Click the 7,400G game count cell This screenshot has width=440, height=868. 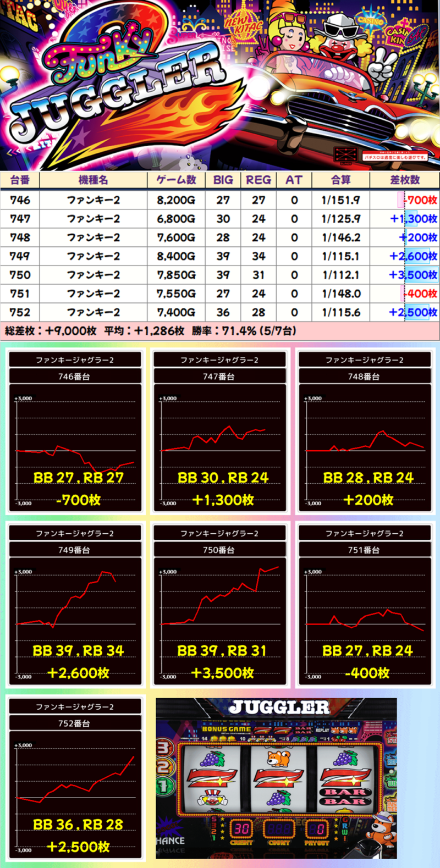click(x=176, y=312)
